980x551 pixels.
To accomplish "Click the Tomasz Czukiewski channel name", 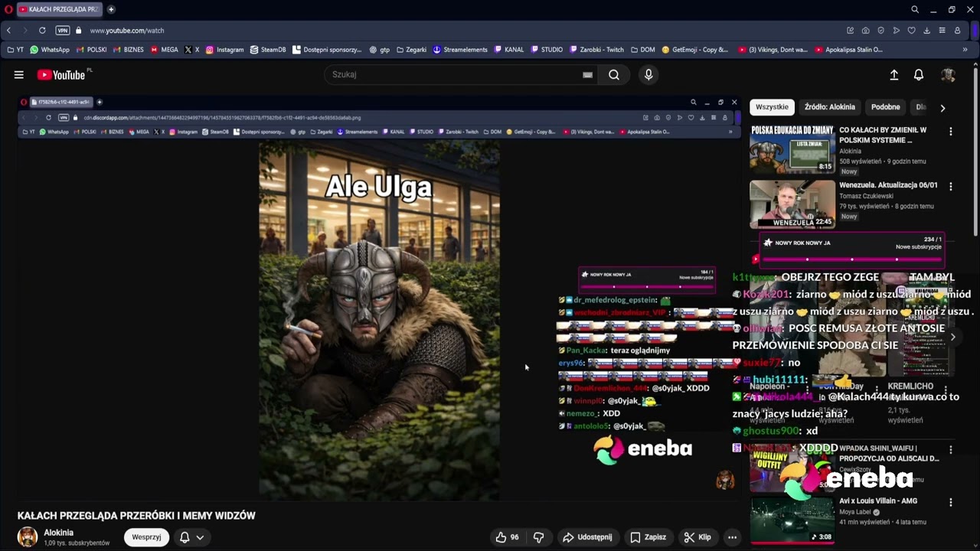I will click(x=866, y=196).
